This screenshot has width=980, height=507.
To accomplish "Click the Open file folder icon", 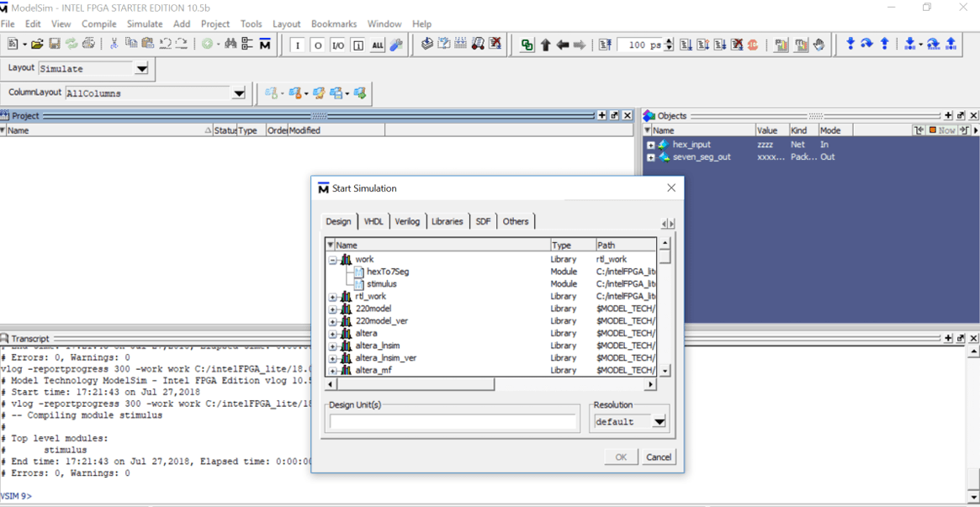I will click(38, 45).
